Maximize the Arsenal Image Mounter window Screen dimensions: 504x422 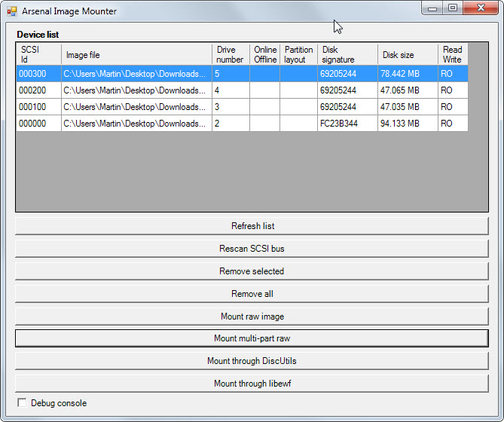(453, 8)
